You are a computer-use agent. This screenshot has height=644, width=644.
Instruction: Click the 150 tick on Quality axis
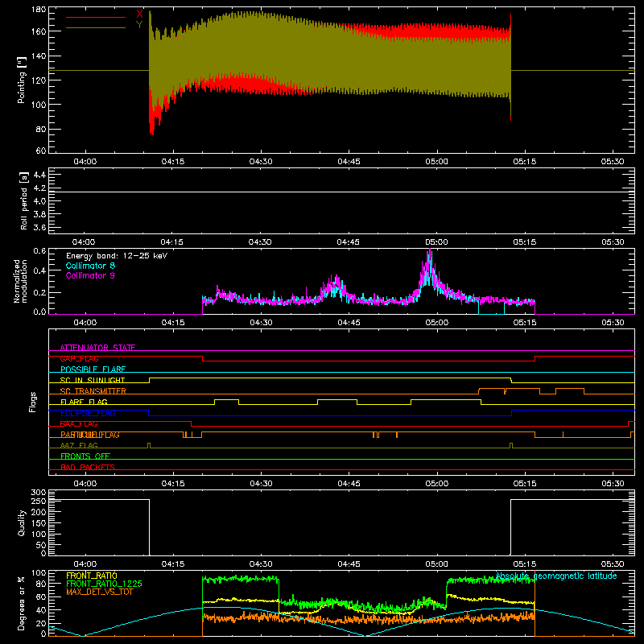click(x=39, y=523)
